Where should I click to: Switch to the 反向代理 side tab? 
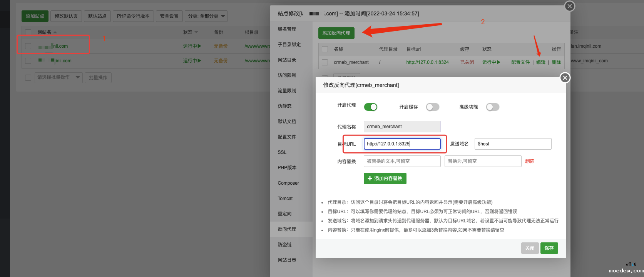287,229
